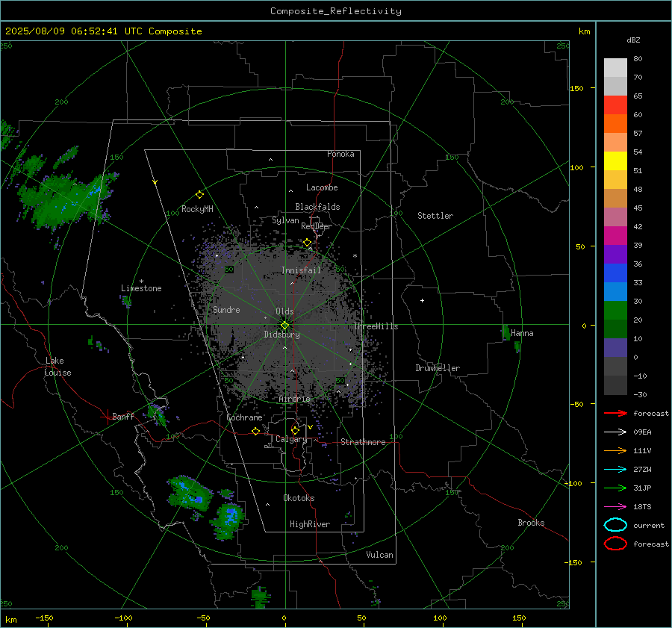
Task: Click the Lacombe city label
Action: point(322,187)
